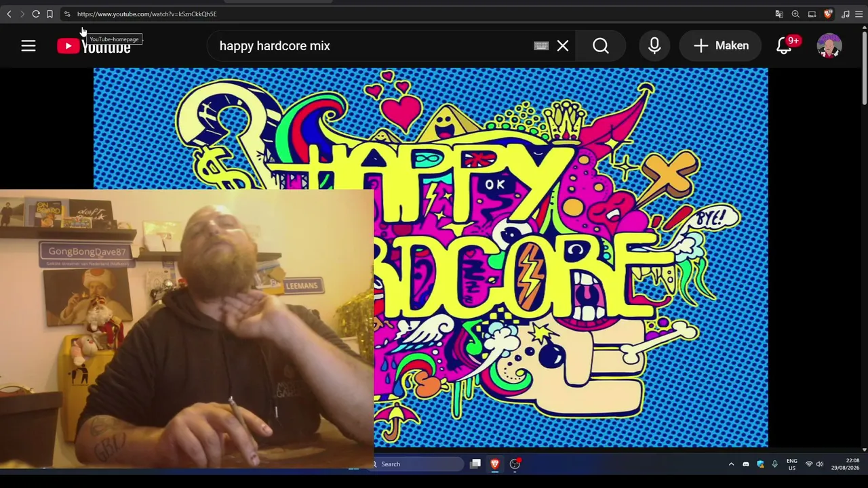Open Task View on the taskbar
The width and height of the screenshot is (868, 488).
point(476,464)
